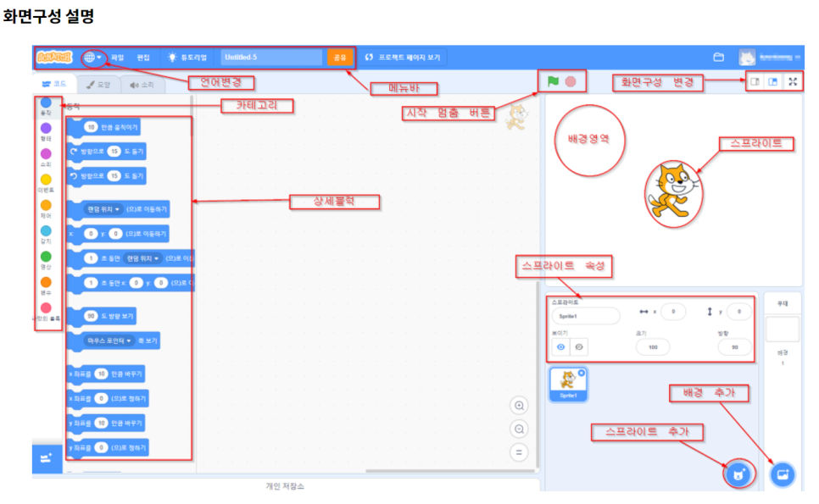Click the orange 공유 share button

click(340, 58)
